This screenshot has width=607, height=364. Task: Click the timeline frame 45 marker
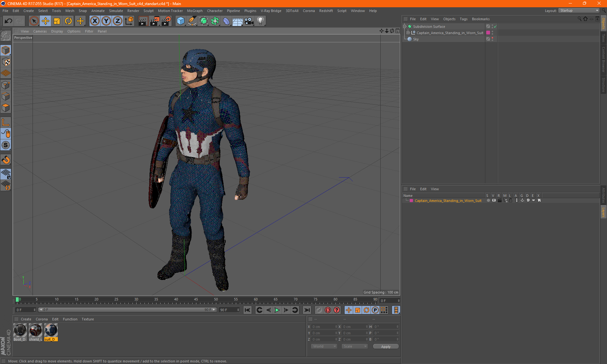[x=196, y=300]
